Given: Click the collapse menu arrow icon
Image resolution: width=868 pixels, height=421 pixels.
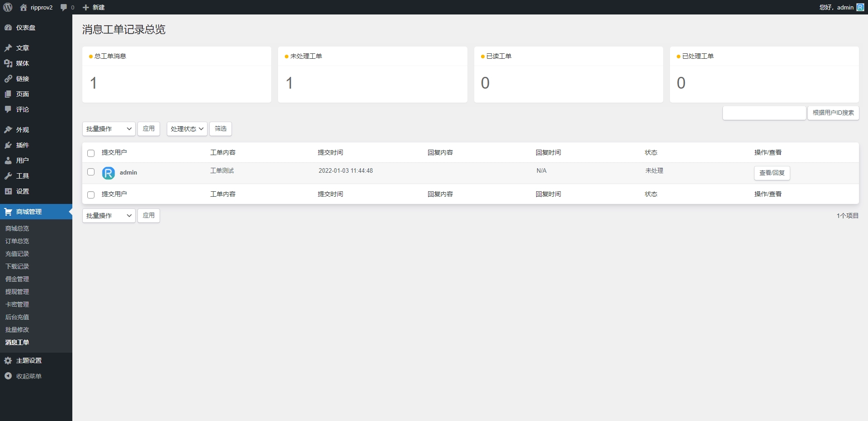Looking at the screenshot, I should [8, 376].
